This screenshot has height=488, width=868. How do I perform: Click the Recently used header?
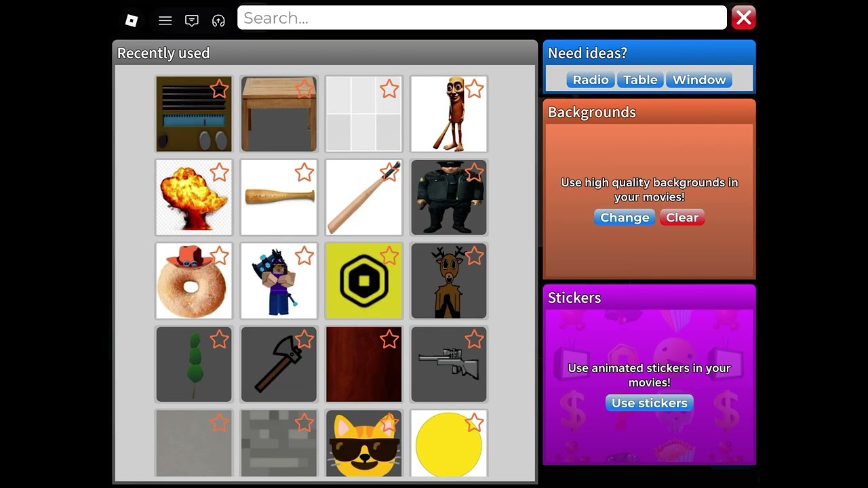(163, 54)
